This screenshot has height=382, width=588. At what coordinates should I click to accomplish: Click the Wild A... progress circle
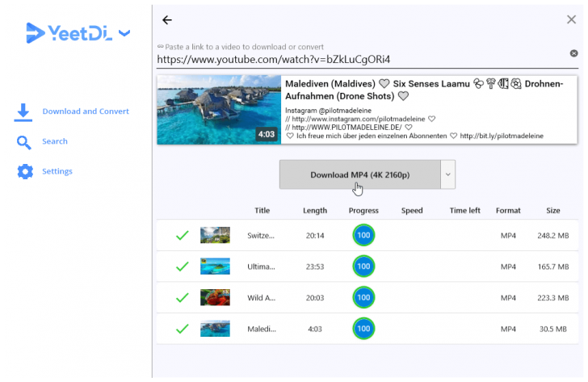363,297
